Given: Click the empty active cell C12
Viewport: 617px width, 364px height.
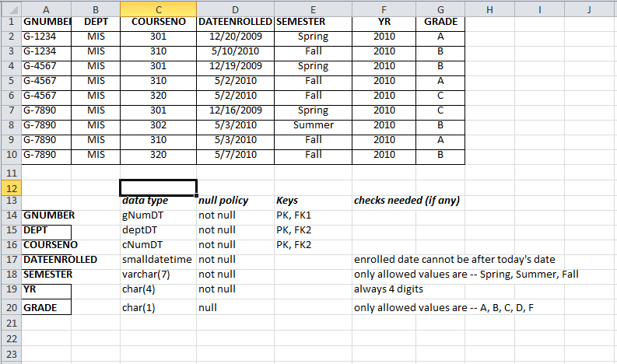Looking at the screenshot, I should 158,187.
